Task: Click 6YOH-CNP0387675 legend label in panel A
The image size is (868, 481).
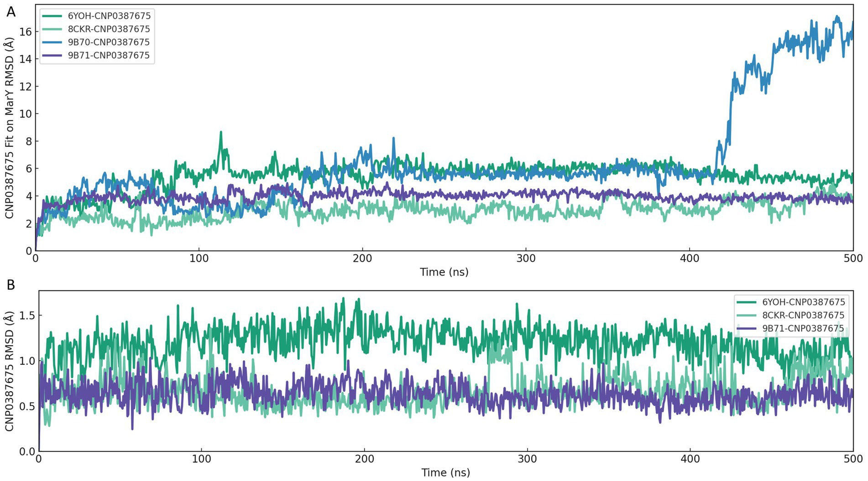Action: click(109, 16)
